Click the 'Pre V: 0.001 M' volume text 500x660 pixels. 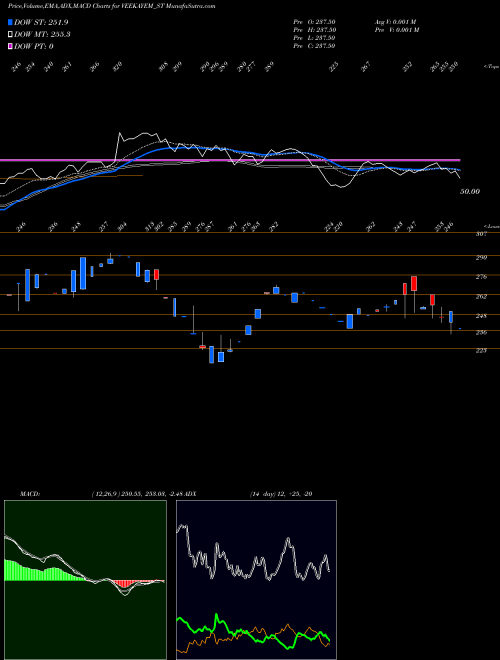(396, 30)
